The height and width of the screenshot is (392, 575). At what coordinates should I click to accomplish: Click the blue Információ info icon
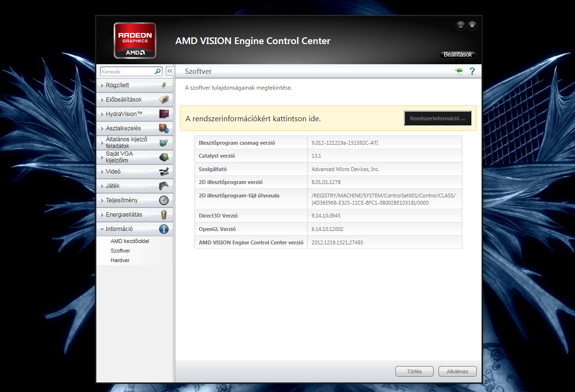click(x=163, y=229)
